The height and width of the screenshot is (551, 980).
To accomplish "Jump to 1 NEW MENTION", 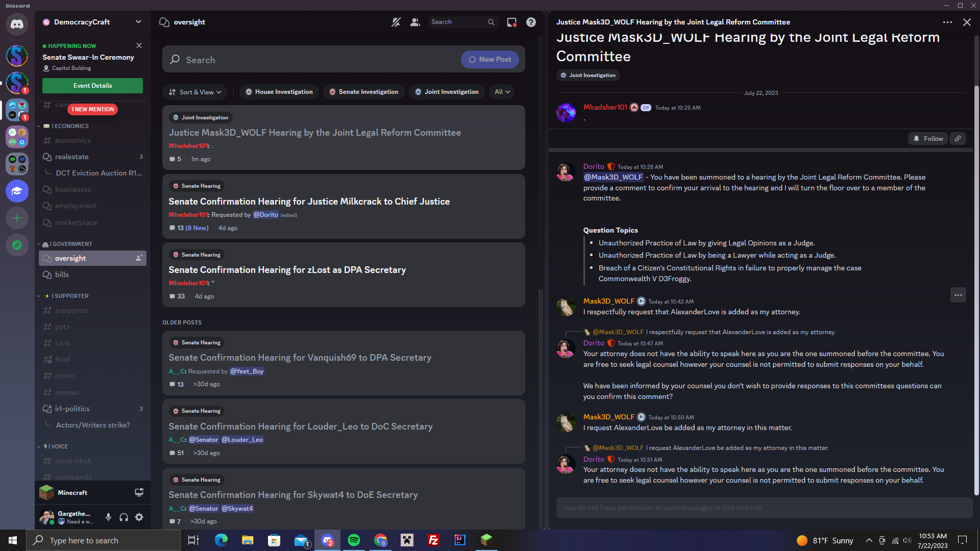I will click(92, 109).
